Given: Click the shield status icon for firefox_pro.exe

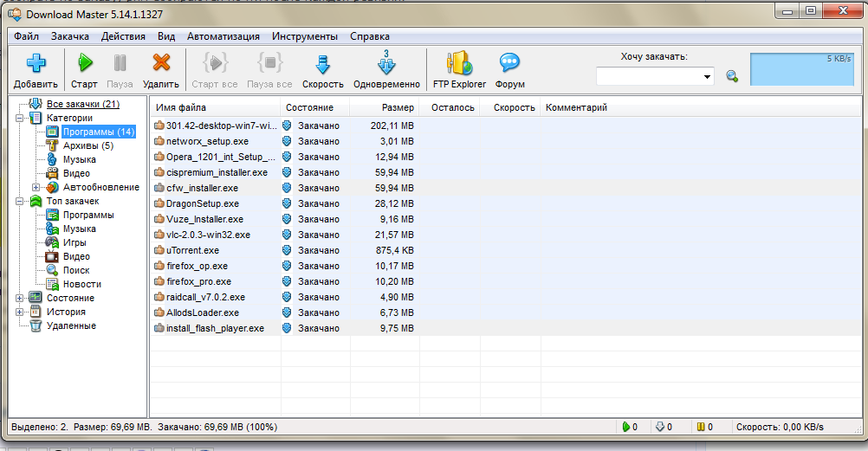Looking at the screenshot, I should 287,281.
